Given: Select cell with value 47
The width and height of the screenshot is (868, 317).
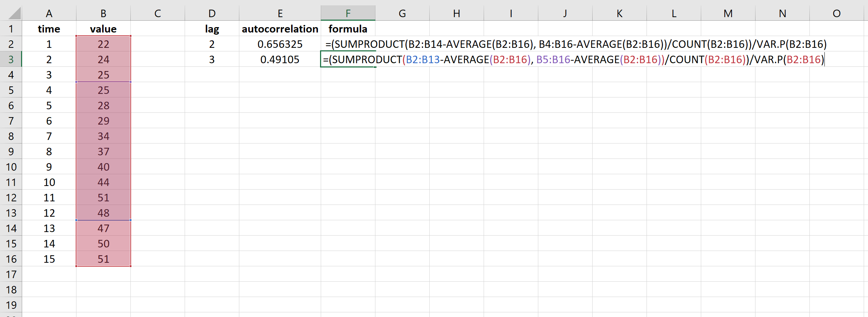Looking at the screenshot, I should click(x=103, y=228).
